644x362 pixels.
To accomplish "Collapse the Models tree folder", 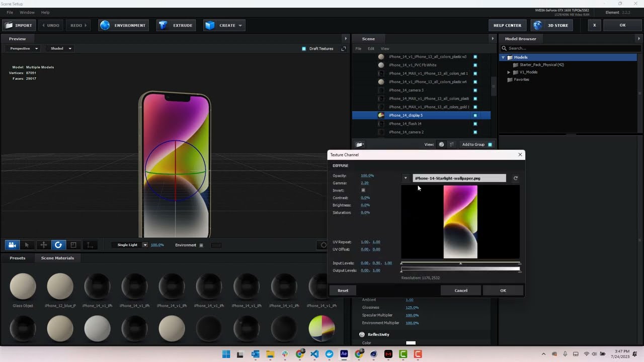I will [503, 57].
